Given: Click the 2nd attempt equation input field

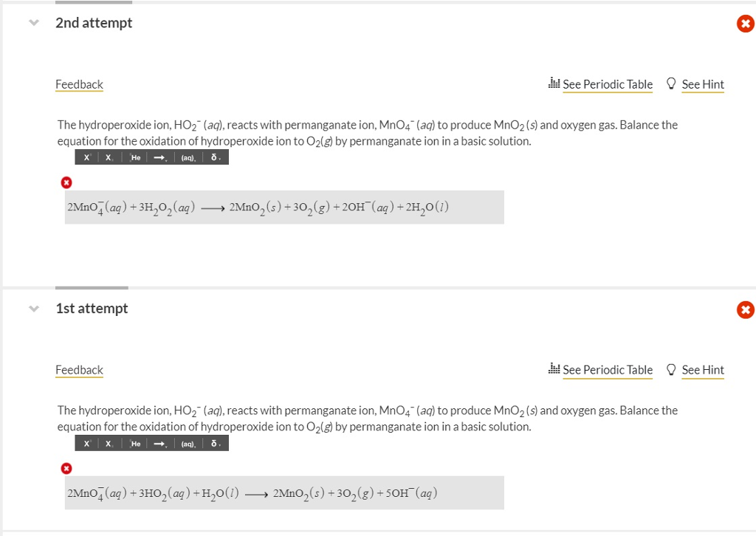Looking at the screenshot, I should [284, 207].
